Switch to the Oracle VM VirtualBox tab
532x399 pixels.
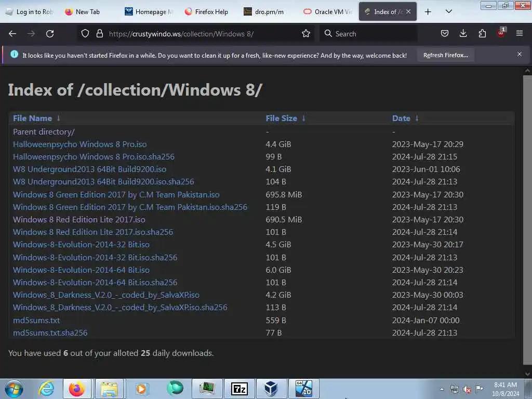pos(327,12)
